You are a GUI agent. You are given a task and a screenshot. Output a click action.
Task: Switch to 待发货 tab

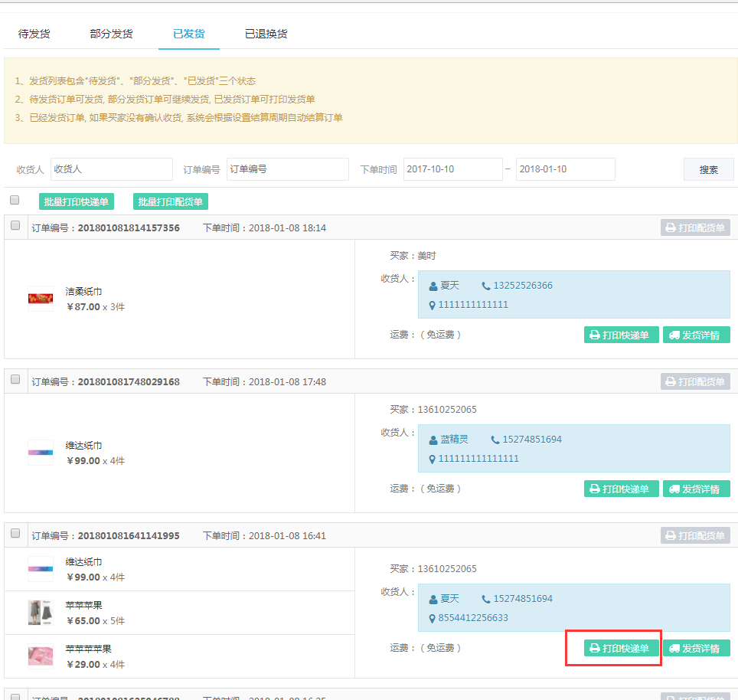tap(34, 34)
